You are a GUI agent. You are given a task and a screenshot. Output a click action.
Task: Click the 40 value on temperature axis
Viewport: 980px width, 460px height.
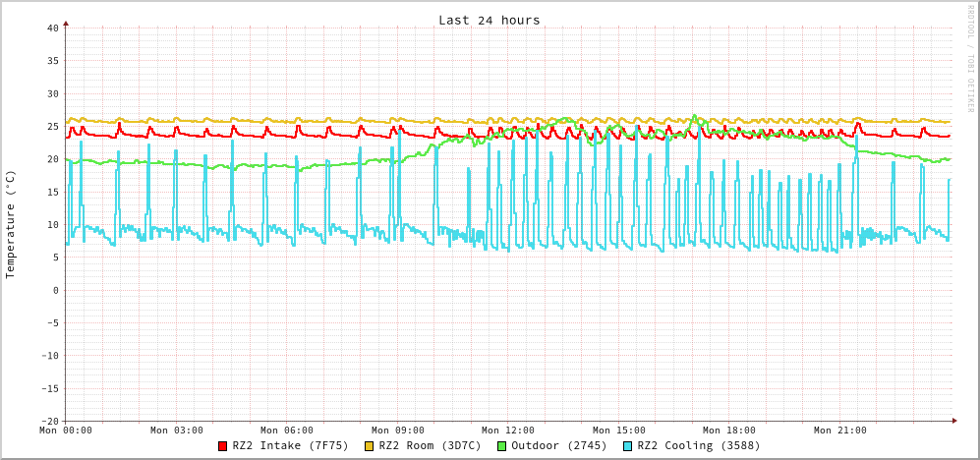coord(52,29)
